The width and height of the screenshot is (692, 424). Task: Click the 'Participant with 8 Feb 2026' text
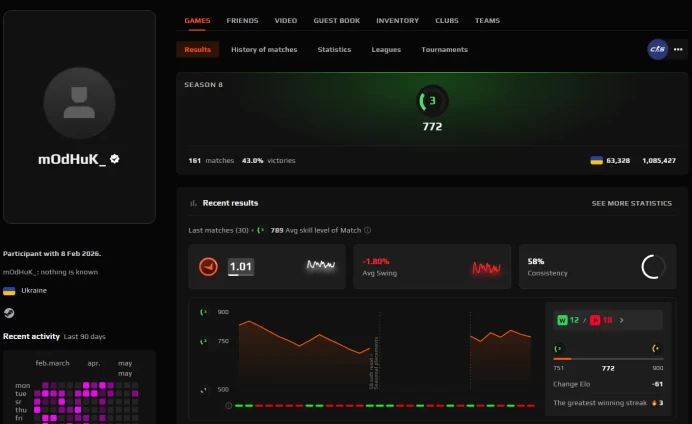(52, 253)
